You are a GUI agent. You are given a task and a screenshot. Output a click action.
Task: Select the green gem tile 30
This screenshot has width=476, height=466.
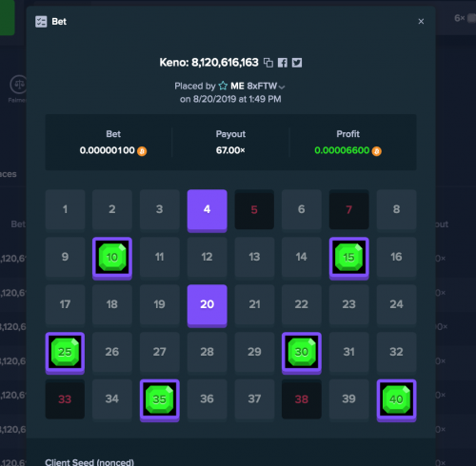pyautogui.click(x=302, y=353)
